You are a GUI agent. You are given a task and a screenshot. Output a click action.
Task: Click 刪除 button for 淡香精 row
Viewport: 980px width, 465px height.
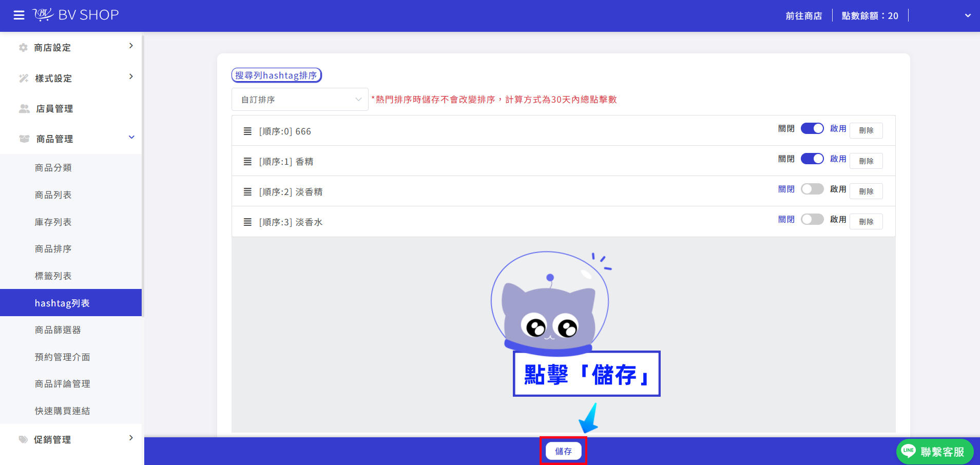(x=866, y=191)
